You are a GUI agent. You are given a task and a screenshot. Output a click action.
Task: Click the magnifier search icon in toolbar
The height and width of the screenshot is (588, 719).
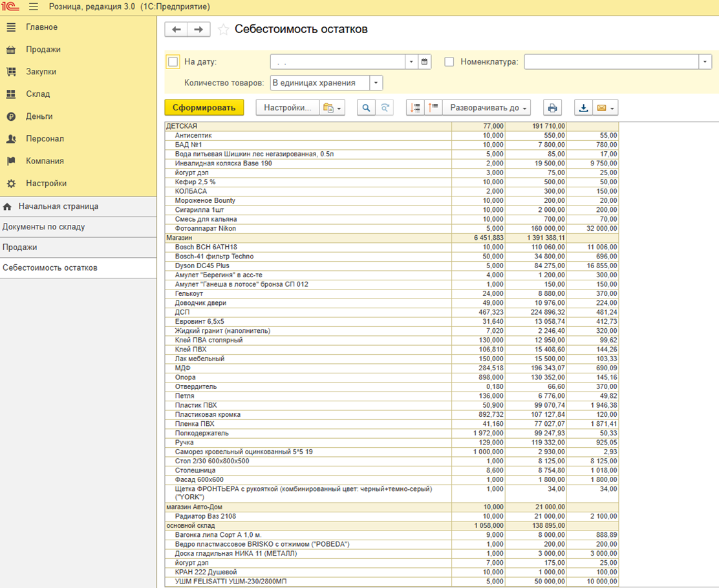pos(366,108)
